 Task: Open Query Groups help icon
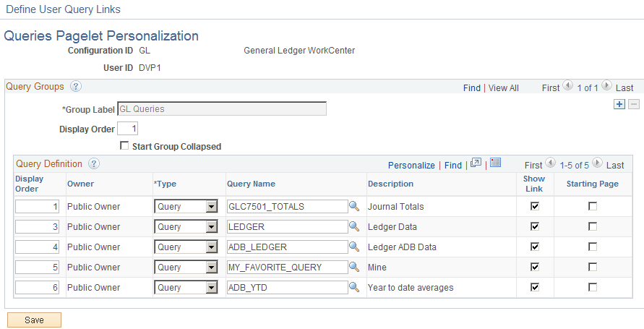pos(76,86)
